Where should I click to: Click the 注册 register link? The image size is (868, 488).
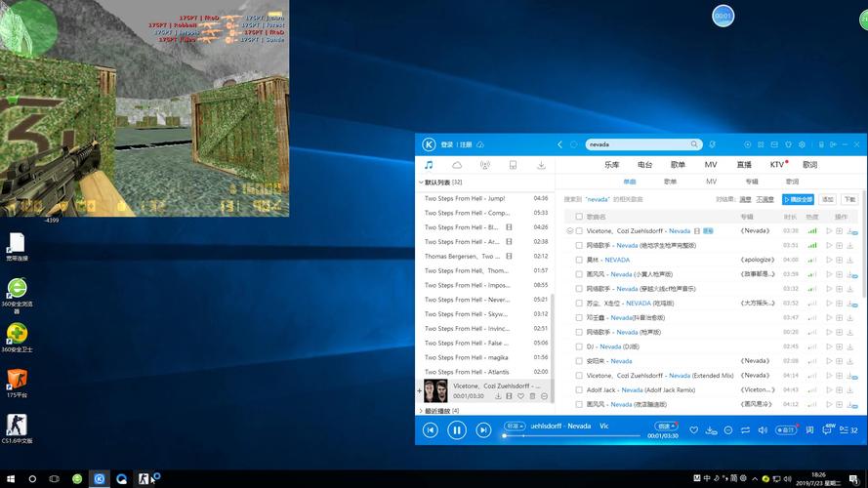click(x=466, y=144)
